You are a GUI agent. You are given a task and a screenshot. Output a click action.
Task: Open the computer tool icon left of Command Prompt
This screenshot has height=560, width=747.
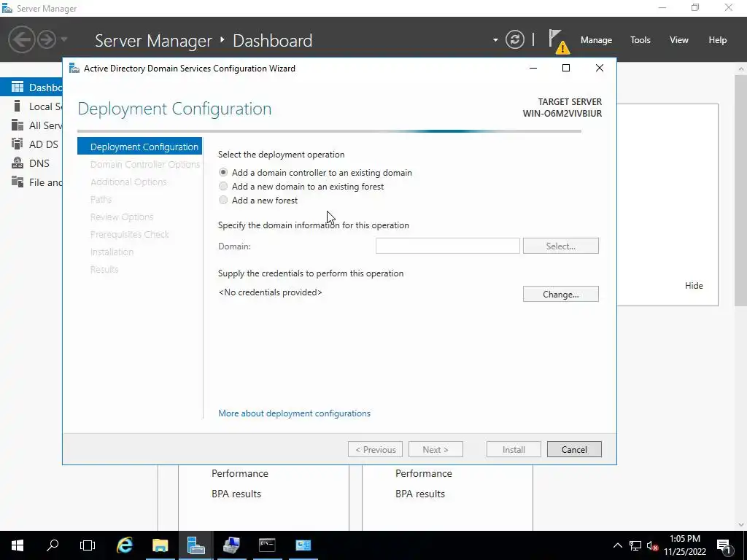pos(231,545)
